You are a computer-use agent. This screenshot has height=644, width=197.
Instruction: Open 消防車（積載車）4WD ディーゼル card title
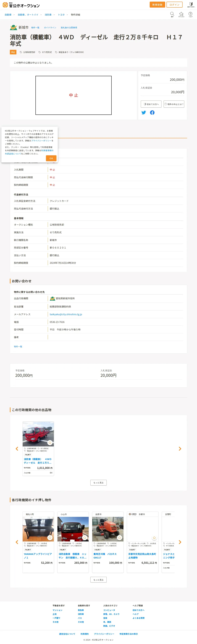[x=38, y=461]
